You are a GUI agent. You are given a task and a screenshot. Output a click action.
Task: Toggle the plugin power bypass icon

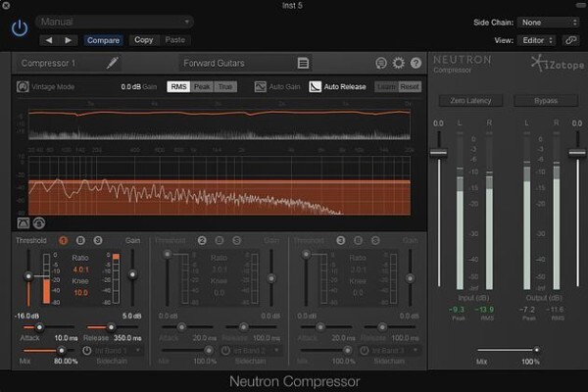click(x=20, y=28)
